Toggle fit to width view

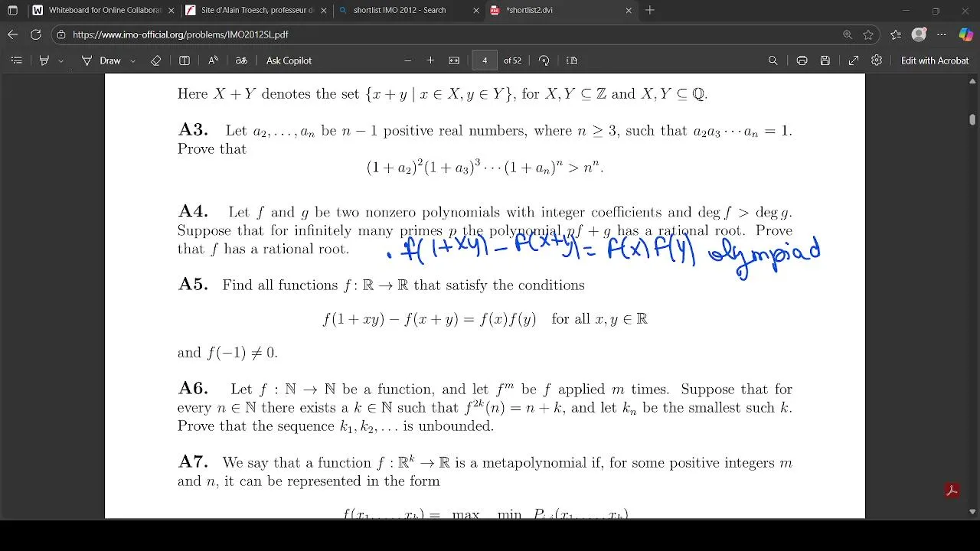(454, 60)
